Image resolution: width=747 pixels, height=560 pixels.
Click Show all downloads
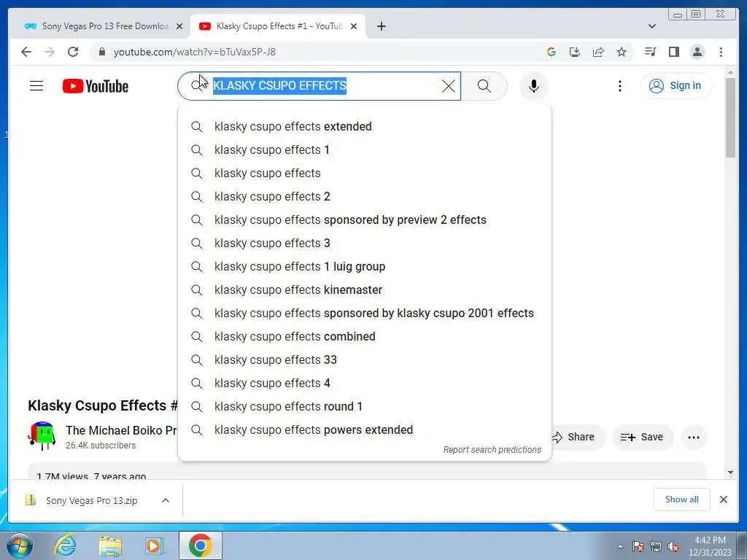click(682, 499)
